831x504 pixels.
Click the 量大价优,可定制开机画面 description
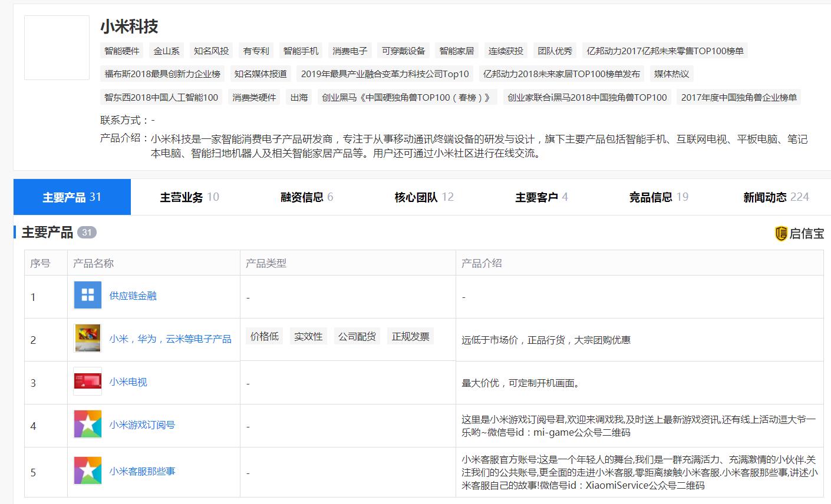click(x=522, y=383)
